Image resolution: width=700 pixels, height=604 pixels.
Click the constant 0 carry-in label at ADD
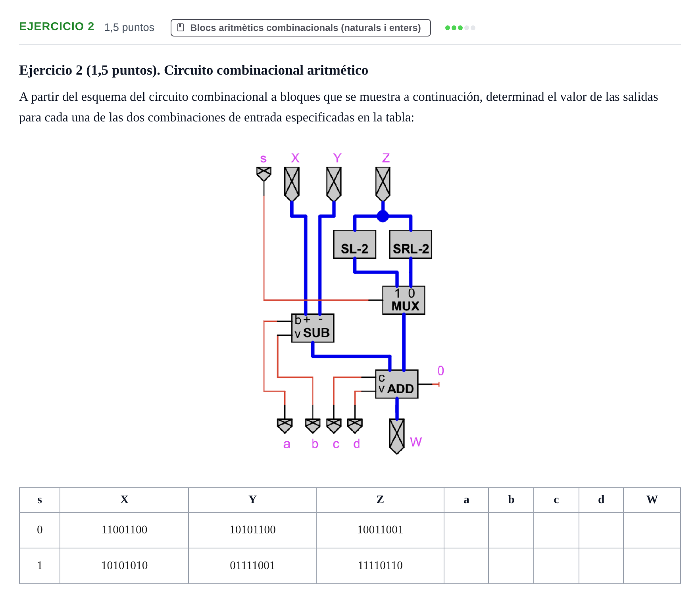tap(441, 371)
